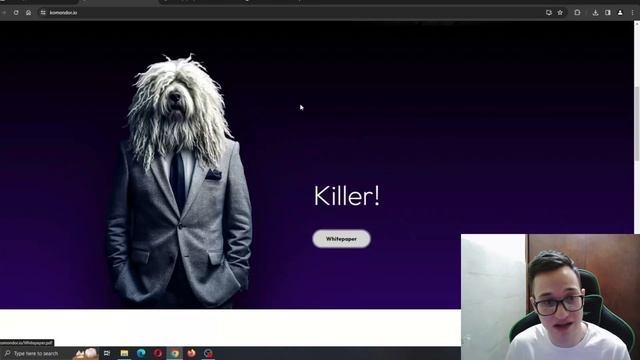Open the browser downloads icon
The height and width of the screenshot is (360, 640).
(596, 13)
